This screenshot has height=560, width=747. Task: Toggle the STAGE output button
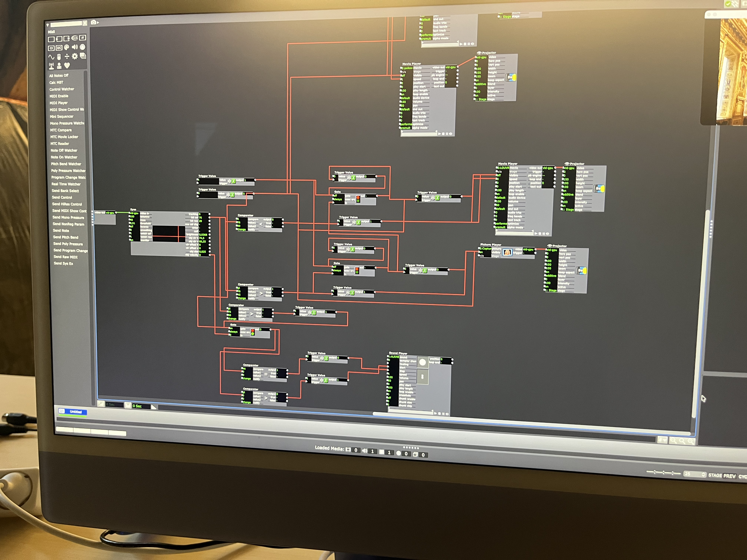(x=715, y=475)
